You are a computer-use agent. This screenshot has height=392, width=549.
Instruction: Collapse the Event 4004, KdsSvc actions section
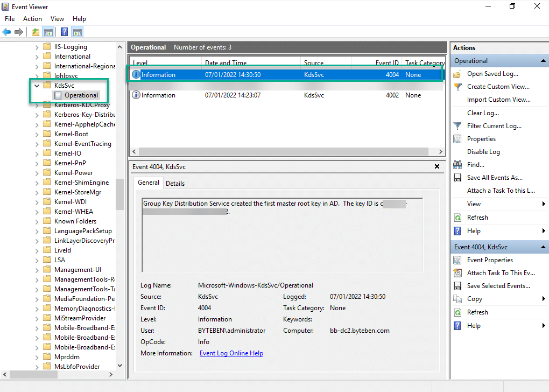(x=543, y=247)
